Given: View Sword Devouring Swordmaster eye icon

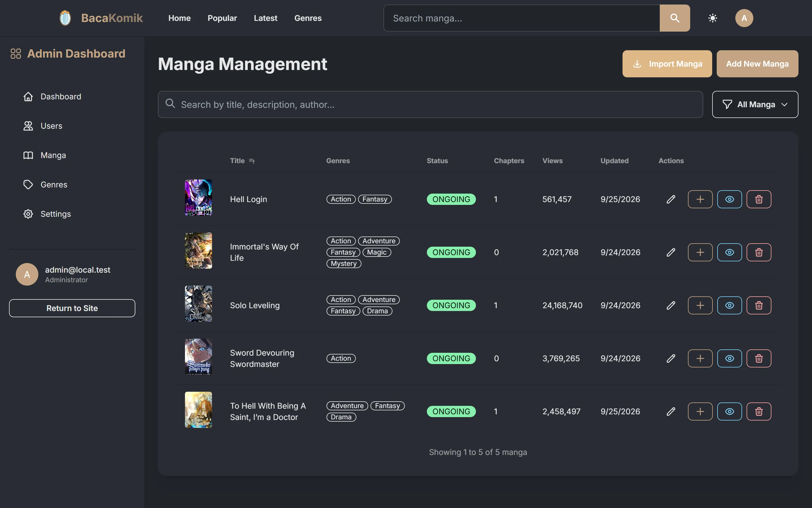Looking at the screenshot, I should [729, 358].
